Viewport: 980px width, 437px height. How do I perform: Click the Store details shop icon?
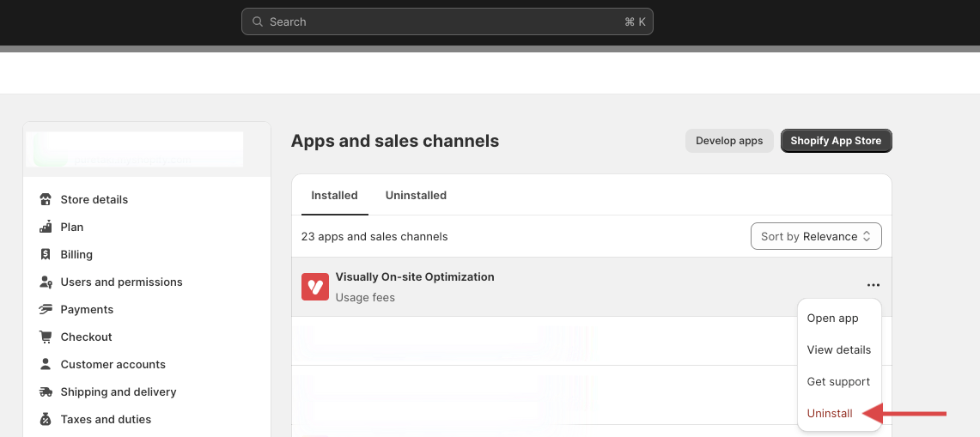[x=45, y=199]
